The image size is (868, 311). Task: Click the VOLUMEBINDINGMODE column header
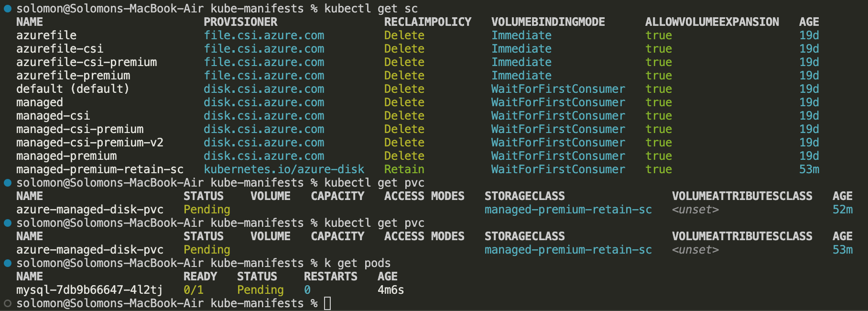548,22
